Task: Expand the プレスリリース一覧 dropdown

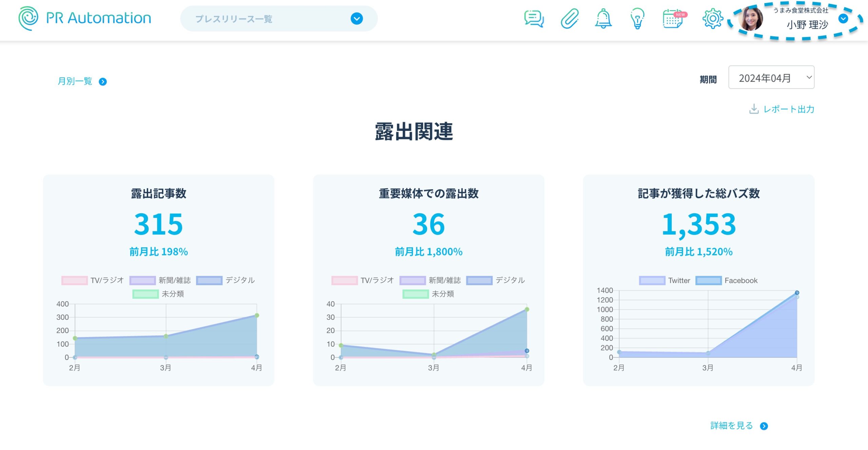Action: pyautogui.click(x=357, y=19)
